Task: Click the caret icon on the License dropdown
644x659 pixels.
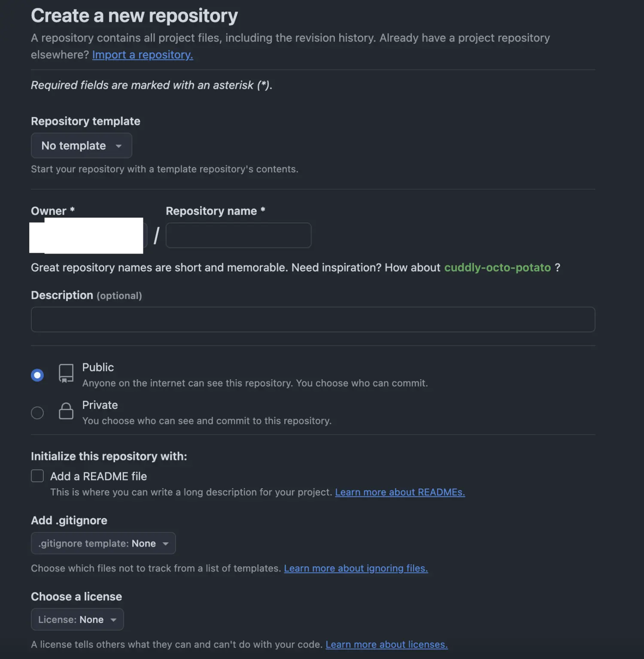Action: [113, 619]
